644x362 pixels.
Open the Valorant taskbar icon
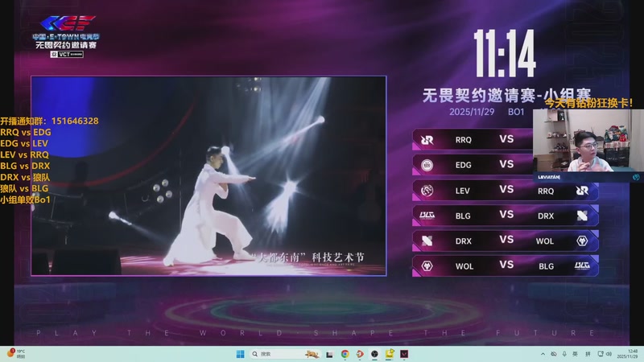(x=405, y=354)
